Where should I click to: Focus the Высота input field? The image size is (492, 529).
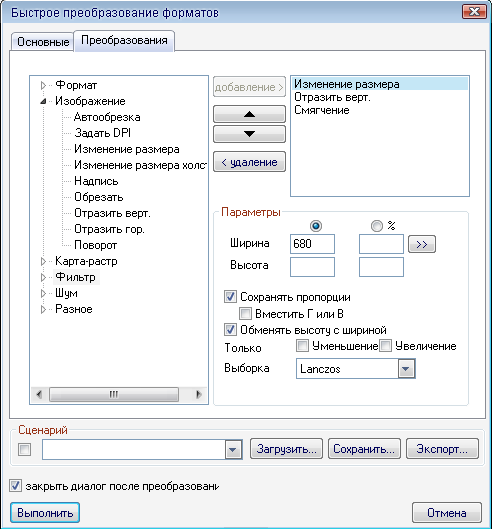312,267
